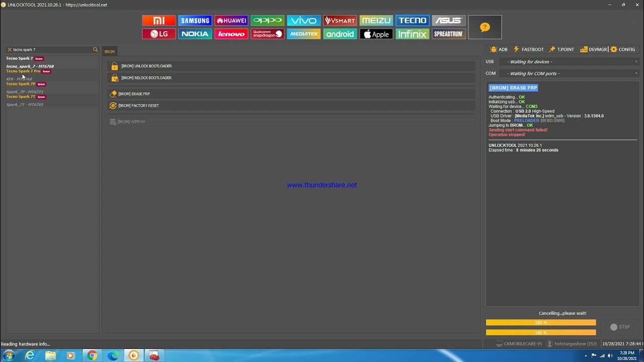
Task: Click the STOP button
Action: tap(620, 327)
